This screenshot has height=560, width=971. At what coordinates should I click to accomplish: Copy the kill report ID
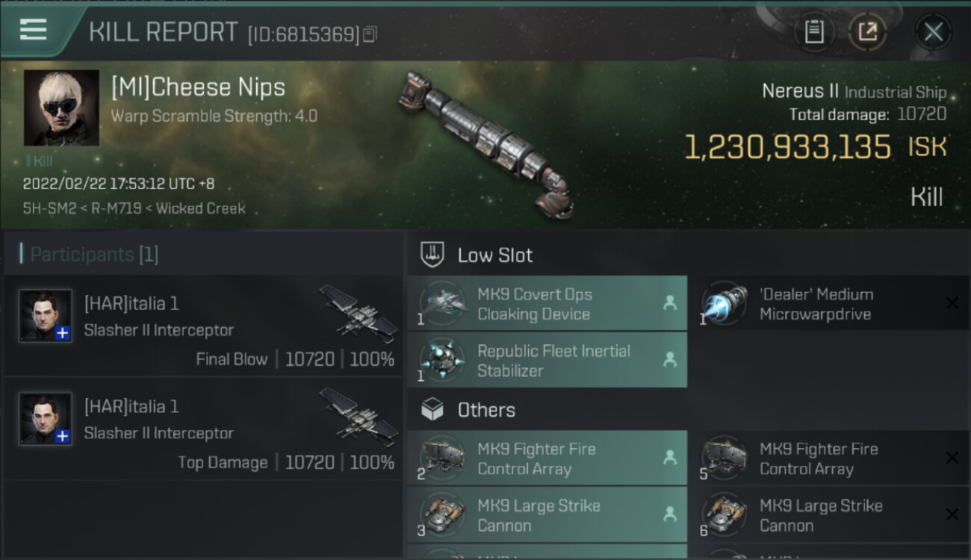[x=371, y=34]
